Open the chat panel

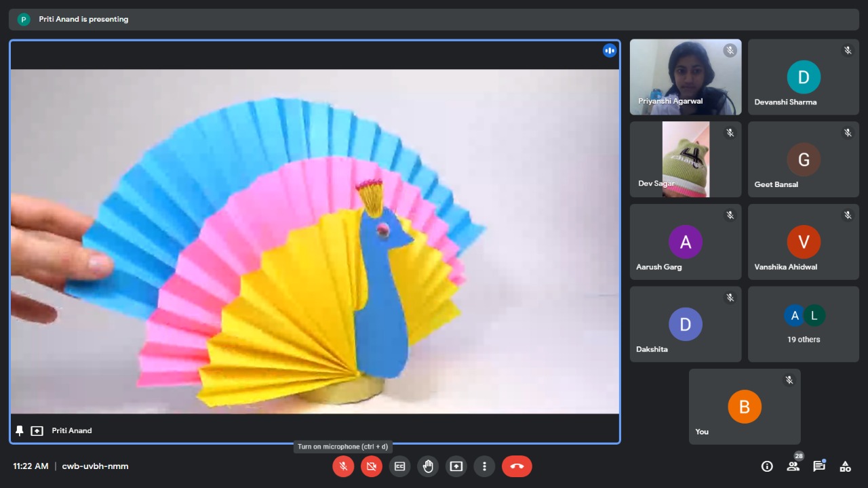(x=819, y=466)
